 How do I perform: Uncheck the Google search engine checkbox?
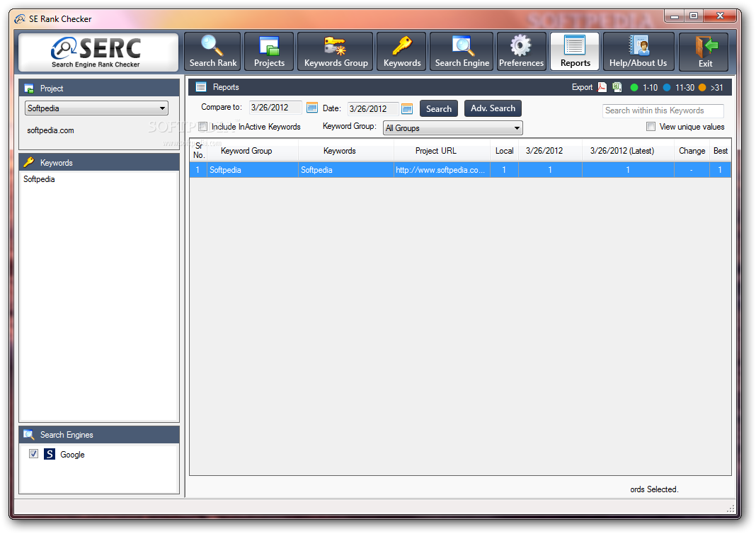pyautogui.click(x=33, y=453)
